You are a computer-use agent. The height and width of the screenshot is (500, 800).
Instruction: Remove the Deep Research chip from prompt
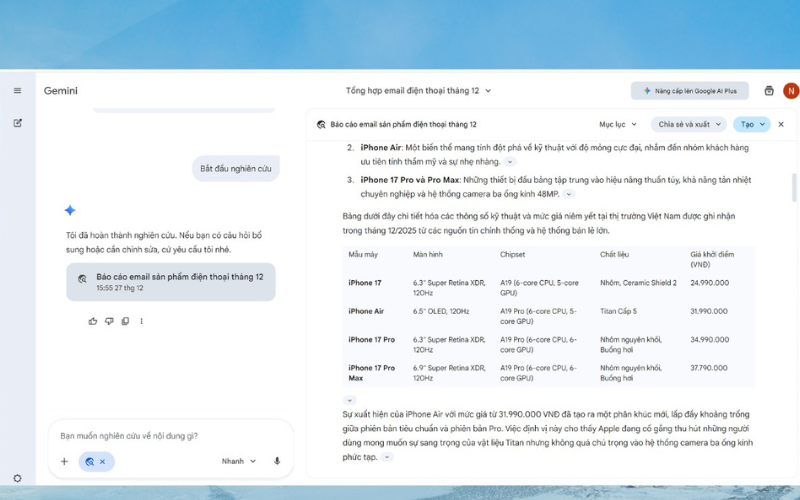coord(102,462)
